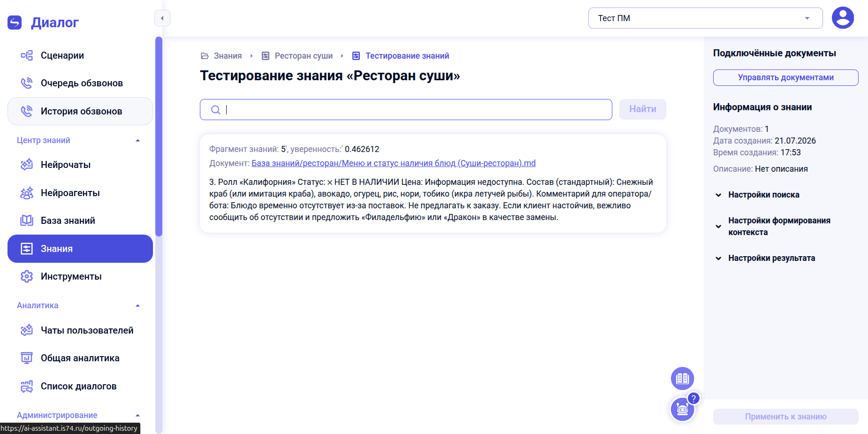The width and height of the screenshot is (868, 434).
Task: Open Сценарии in the sidebar
Action: pos(80,55)
